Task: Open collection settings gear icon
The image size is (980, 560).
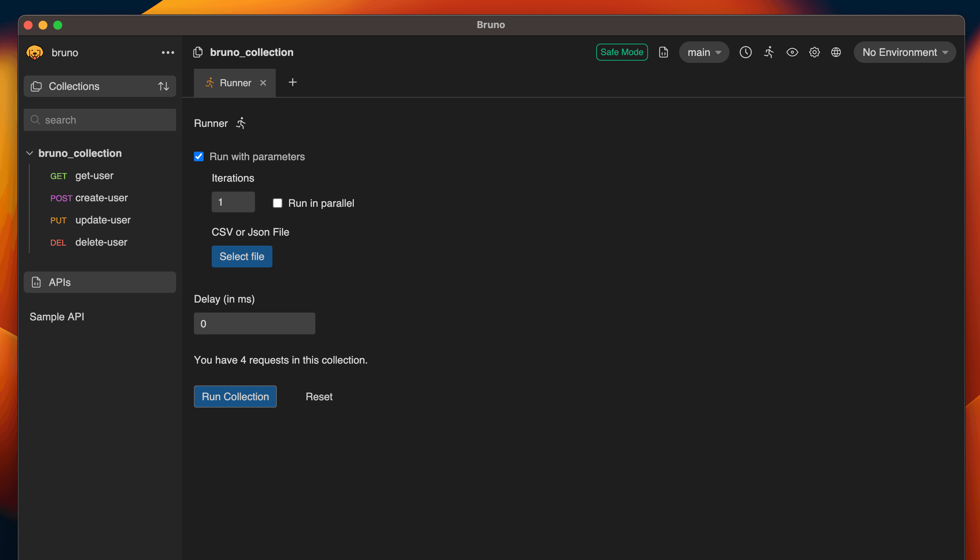Action: click(814, 52)
